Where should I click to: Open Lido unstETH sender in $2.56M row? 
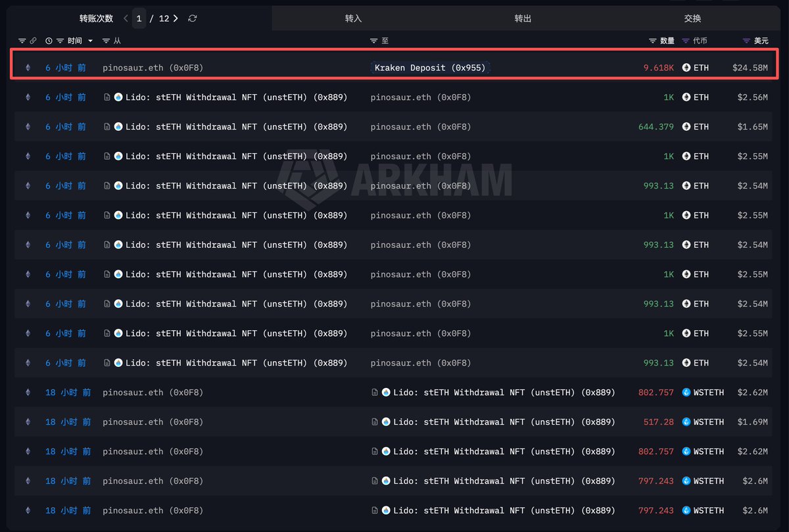click(236, 97)
